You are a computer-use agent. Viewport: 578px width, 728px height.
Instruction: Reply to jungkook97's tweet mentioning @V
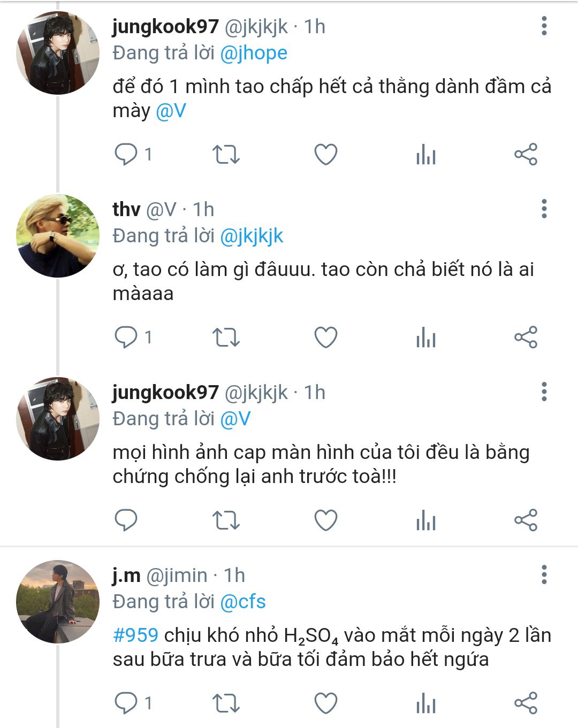point(126,155)
